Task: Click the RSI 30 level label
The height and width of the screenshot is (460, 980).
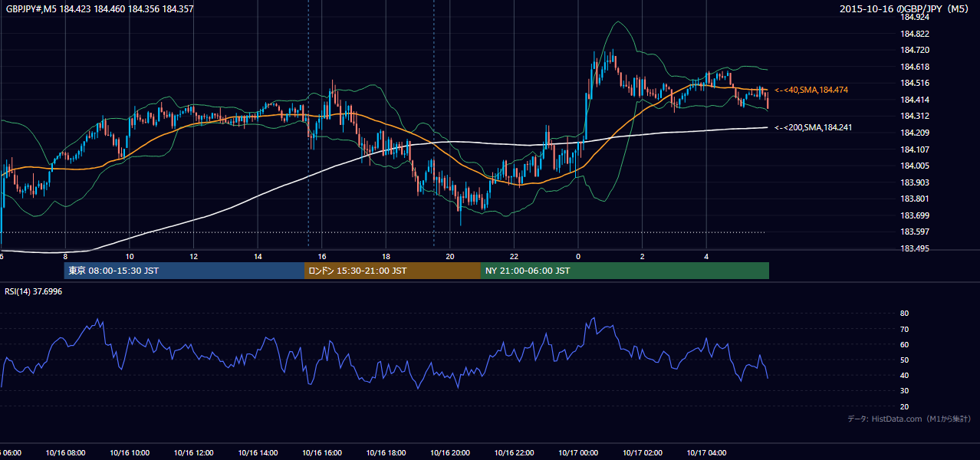Action: click(x=904, y=391)
